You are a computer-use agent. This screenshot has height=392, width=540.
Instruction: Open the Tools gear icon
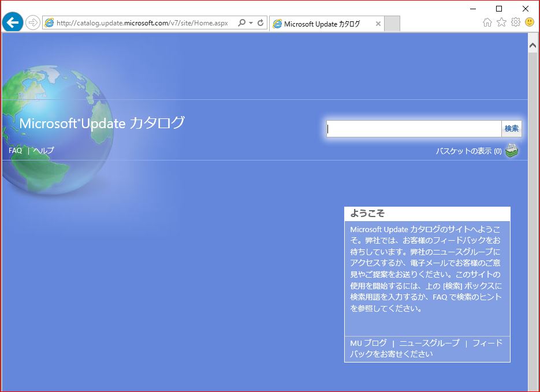pyautogui.click(x=516, y=23)
